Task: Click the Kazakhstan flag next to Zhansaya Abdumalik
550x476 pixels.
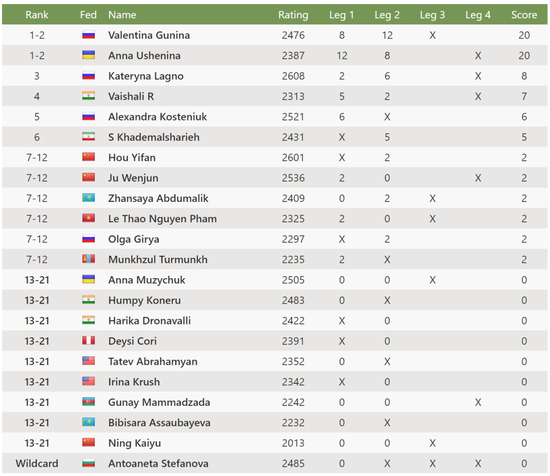Action: pos(88,198)
